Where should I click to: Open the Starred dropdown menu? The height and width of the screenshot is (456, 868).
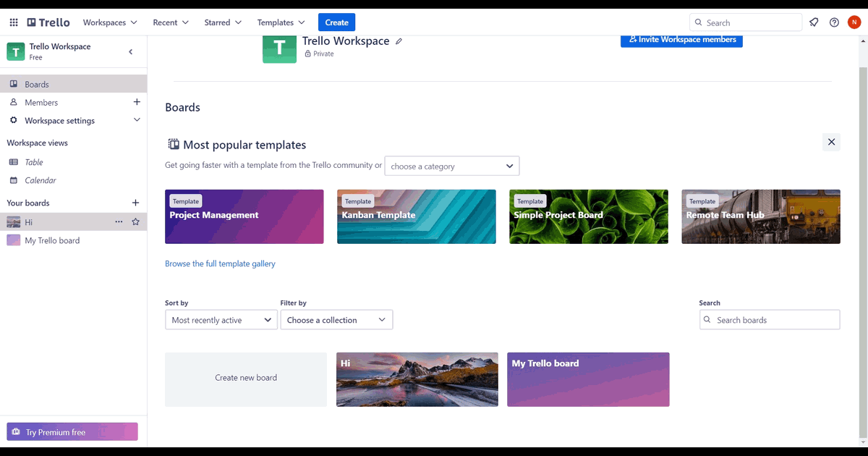[x=223, y=22]
